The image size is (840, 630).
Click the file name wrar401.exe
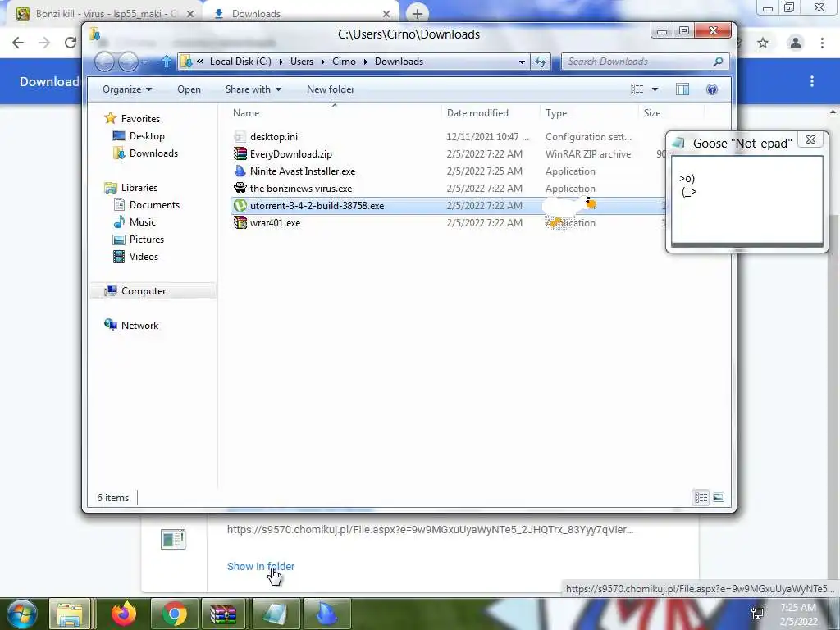click(275, 223)
